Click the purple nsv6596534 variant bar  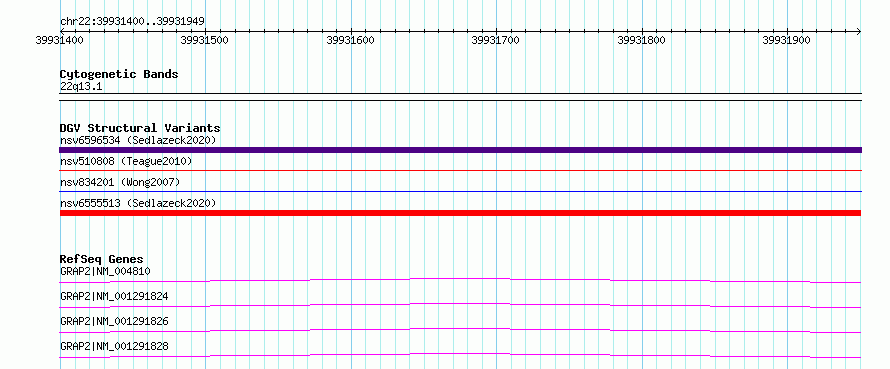pyautogui.click(x=460, y=150)
